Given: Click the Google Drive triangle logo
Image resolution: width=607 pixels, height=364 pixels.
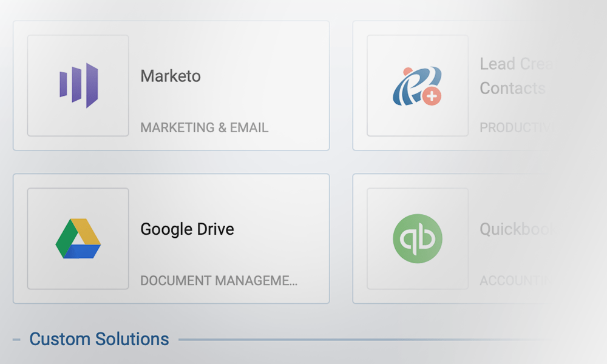Looking at the screenshot, I should (78, 239).
